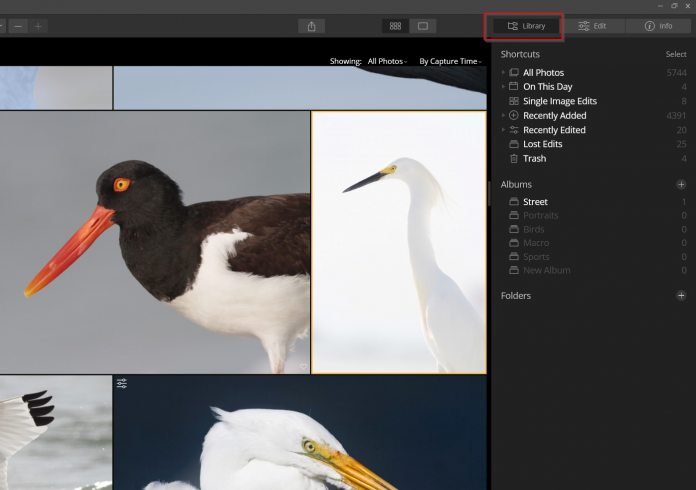Select On This Day shortcut
696x490 pixels.
pos(547,87)
